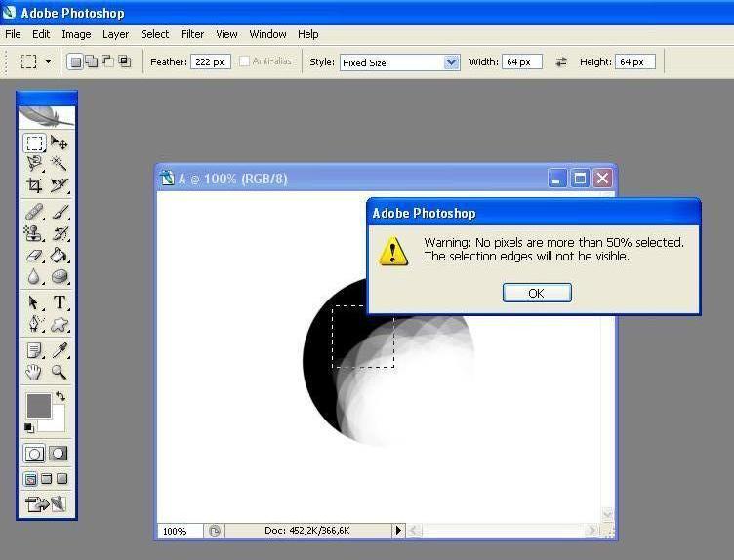This screenshot has height=560, width=734.
Task: Choose the Notes tool
Action: pyautogui.click(x=34, y=350)
